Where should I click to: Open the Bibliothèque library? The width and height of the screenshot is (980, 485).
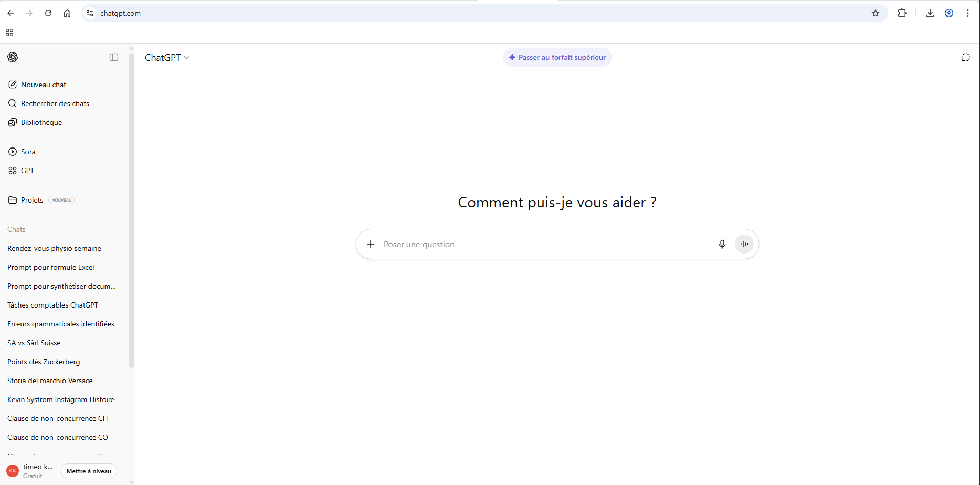41,122
